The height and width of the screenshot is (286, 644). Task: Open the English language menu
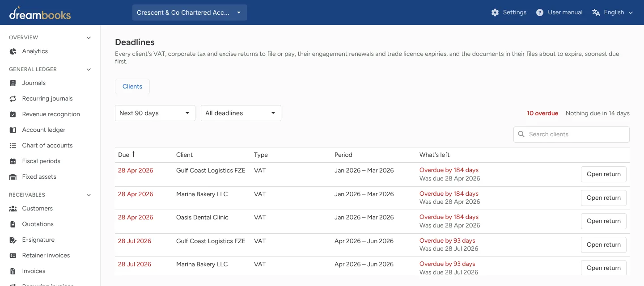pos(613,13)
